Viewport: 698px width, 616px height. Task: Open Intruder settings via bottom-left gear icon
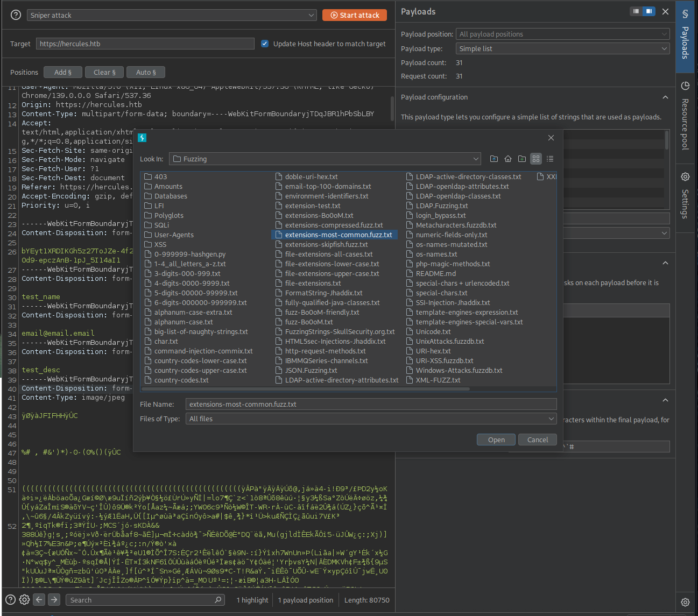[24, 599]
